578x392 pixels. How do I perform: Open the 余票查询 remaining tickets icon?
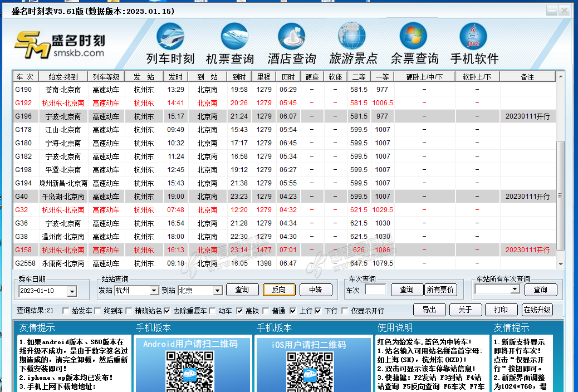[x=413, y=37]
